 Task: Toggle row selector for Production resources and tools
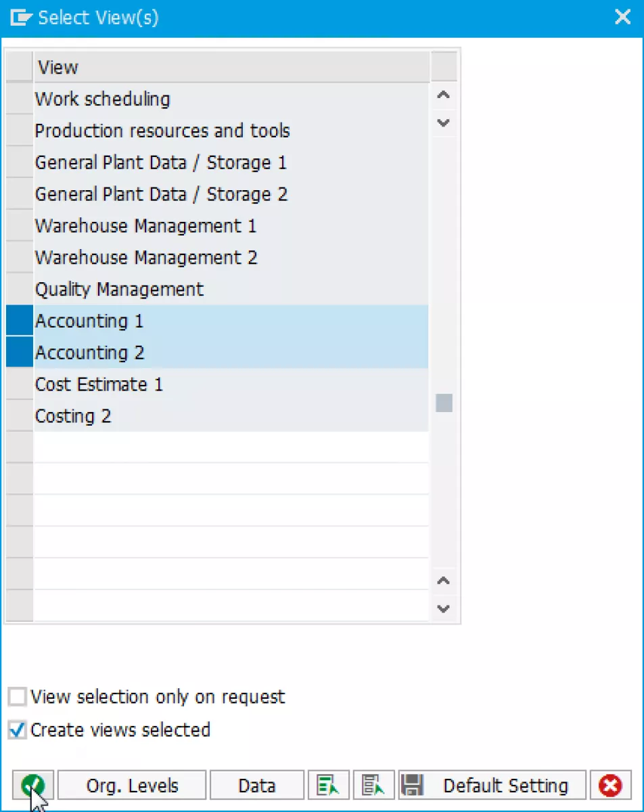point(20,131)
